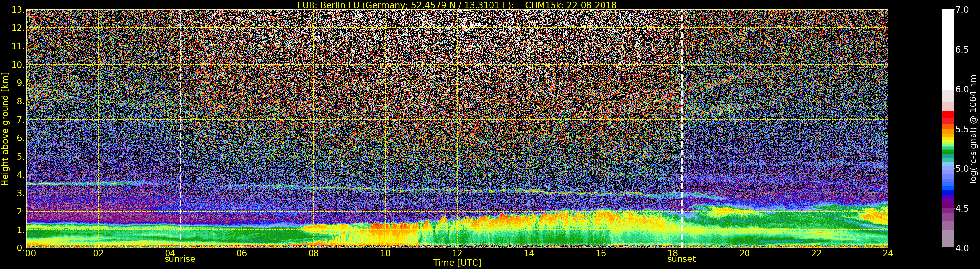Click the white dashed sunset marker line
Screen dimensions: 980x269
click(681, 129)
